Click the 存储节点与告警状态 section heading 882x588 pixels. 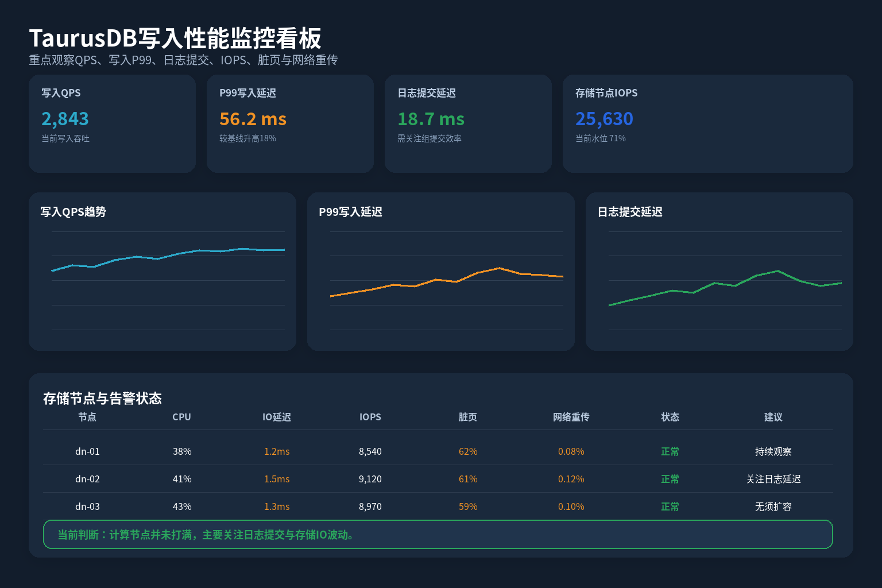tap(102, 399)
